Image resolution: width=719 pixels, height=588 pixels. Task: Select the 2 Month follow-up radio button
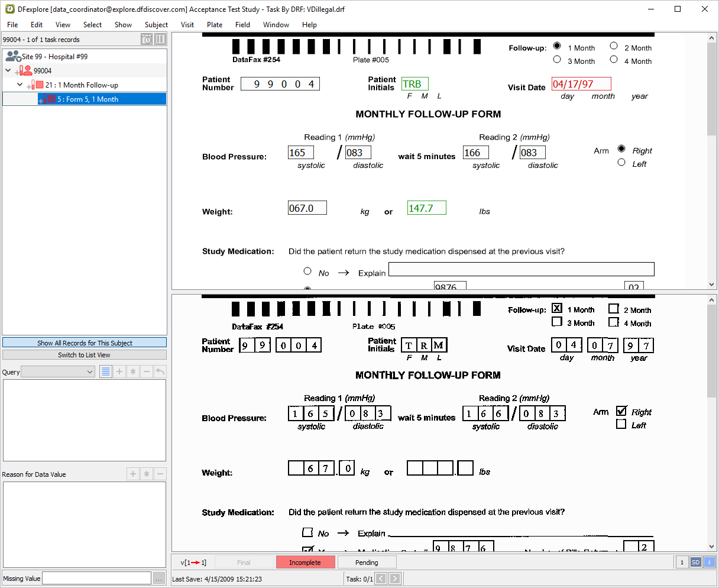614,46
